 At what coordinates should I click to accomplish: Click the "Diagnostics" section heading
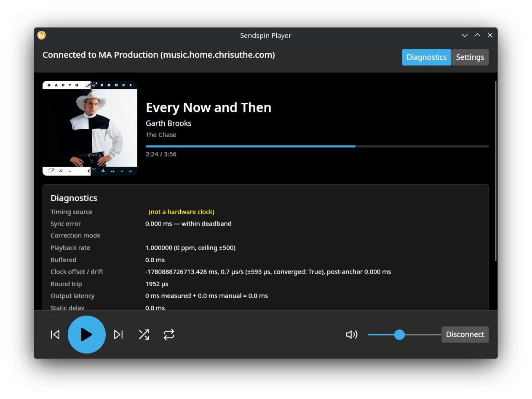click(x=74, y=198)
